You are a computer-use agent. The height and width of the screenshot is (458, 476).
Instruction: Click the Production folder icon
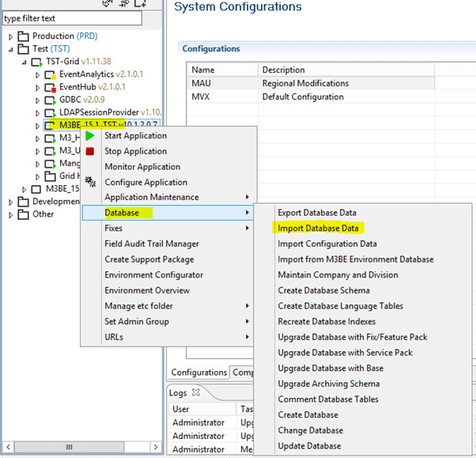pos(23,36)
